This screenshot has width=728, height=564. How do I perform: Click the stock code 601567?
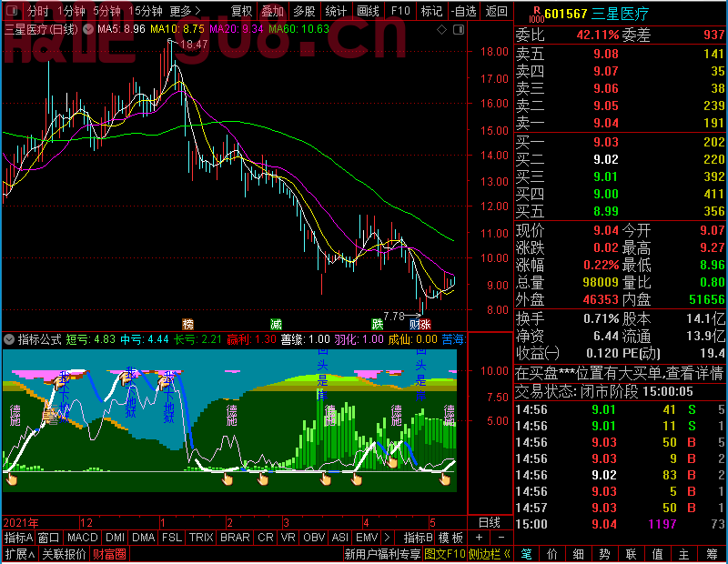pos(566,14)
